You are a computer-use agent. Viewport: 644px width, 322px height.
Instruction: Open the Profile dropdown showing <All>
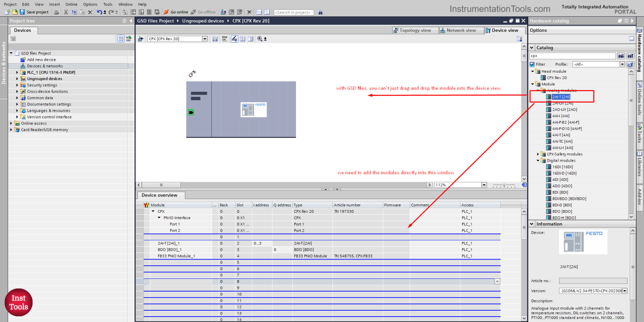[x=599, y=64]
